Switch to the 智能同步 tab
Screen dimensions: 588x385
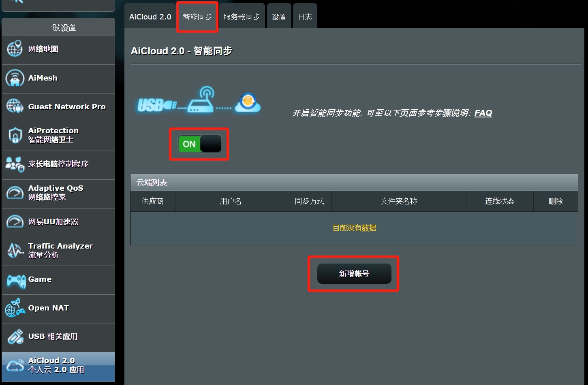pos(197,17)
